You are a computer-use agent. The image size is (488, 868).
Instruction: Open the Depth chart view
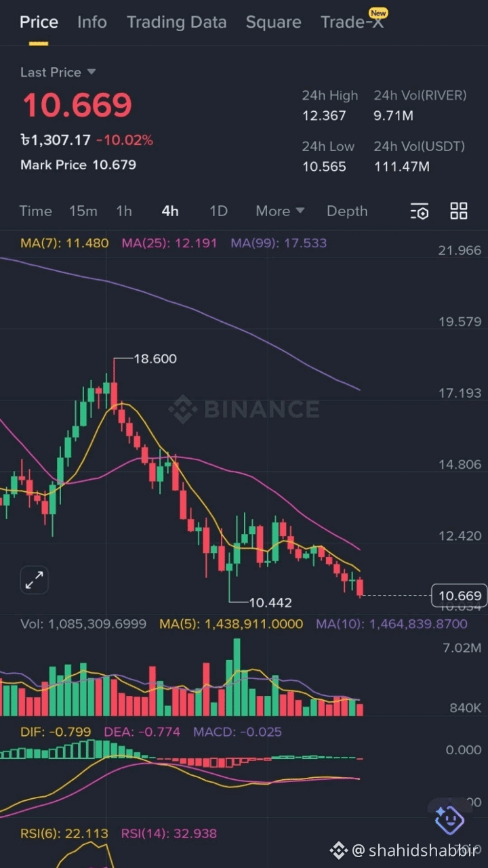[x=347, y=211]
